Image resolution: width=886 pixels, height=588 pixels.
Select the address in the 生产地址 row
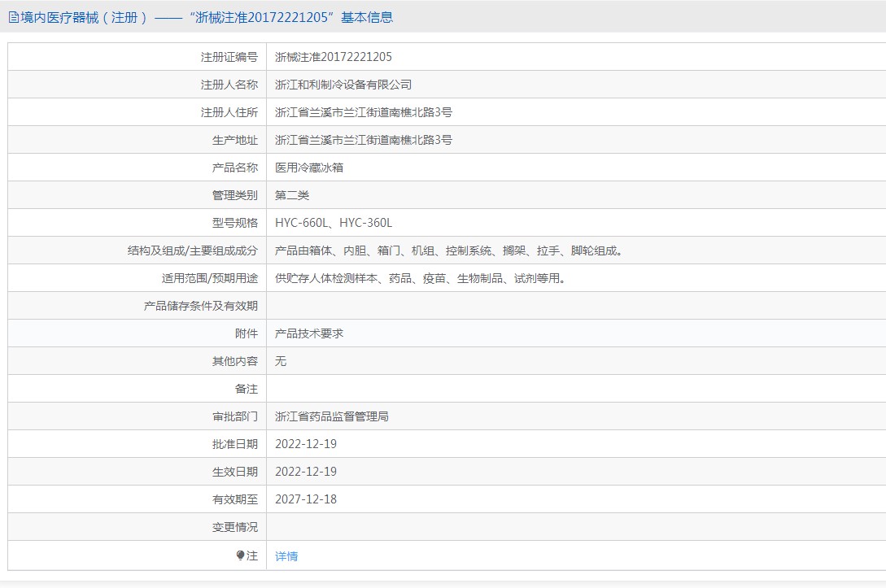point(364,140)
